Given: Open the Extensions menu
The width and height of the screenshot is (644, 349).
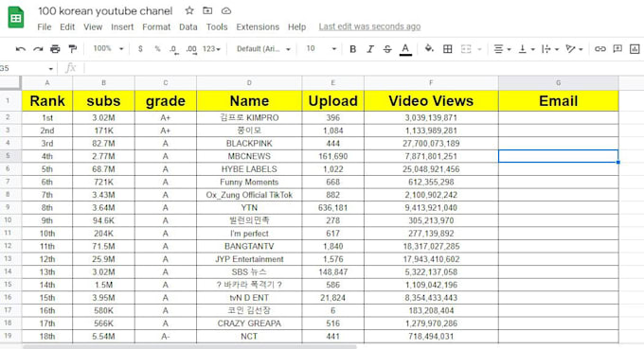Looking at the screenshot, I should point(258,27).
